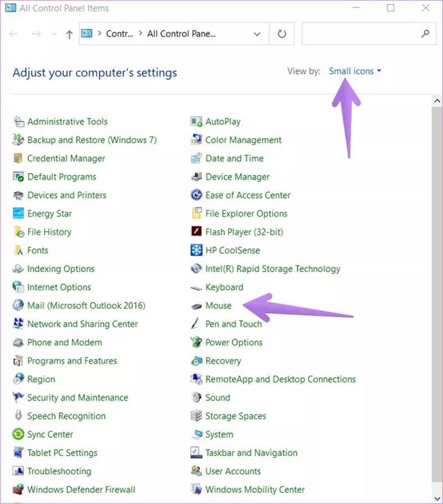Open Power Options
Image resolution: width=443 pixels, height=504 pixels.
point(234,342)
